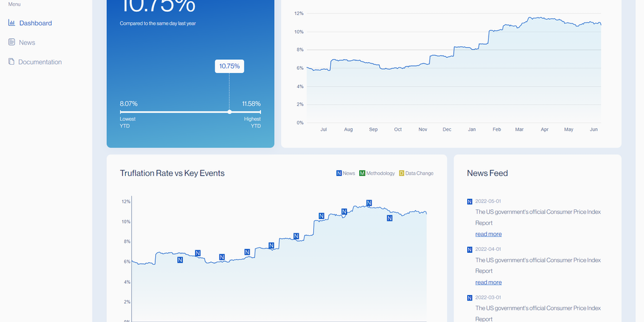Click the rightmost N event marker
644x322 pixels.
(x=389, y=218)
